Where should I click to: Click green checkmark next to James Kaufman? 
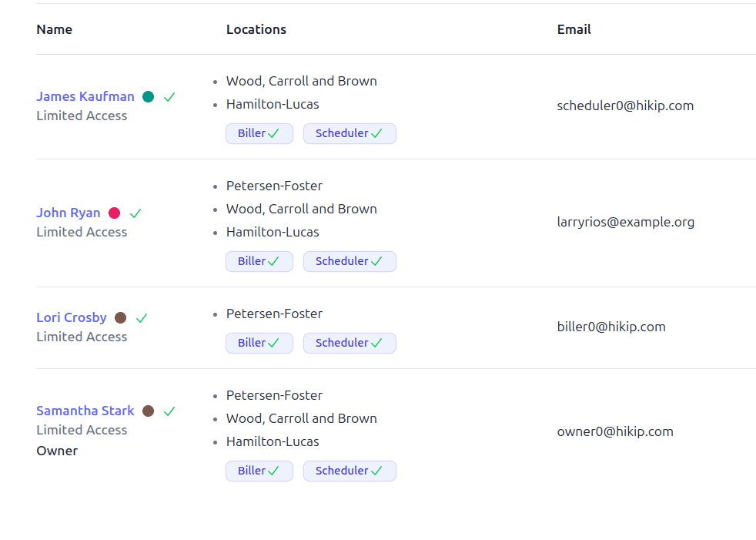169,97
